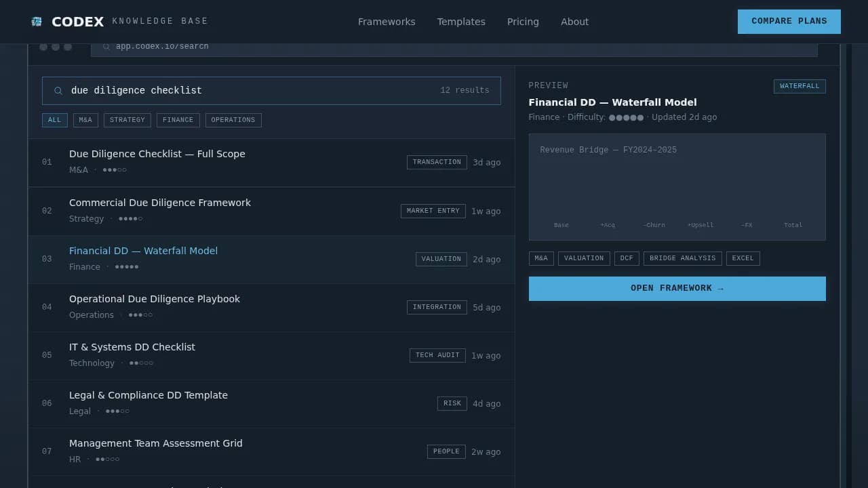Click the preview title "Financial DD — Waterfall Model"
Screen dimensions: 868x488
click(613, 103)
